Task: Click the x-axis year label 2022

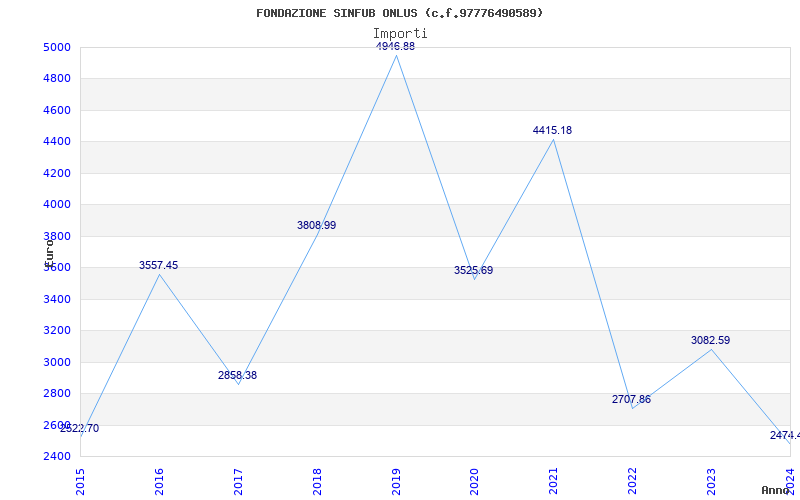Action: [633, 481]
